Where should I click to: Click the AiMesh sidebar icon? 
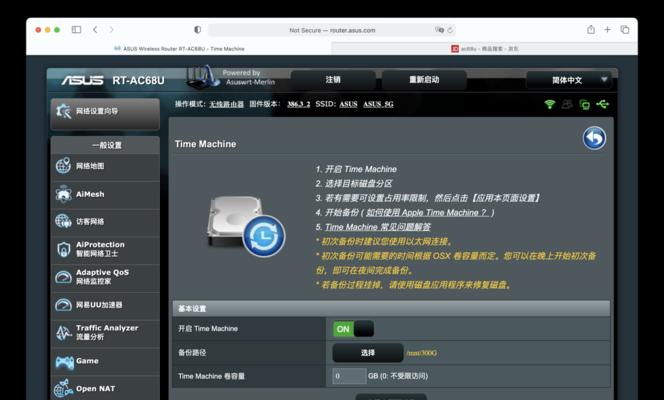coord(64,194)
